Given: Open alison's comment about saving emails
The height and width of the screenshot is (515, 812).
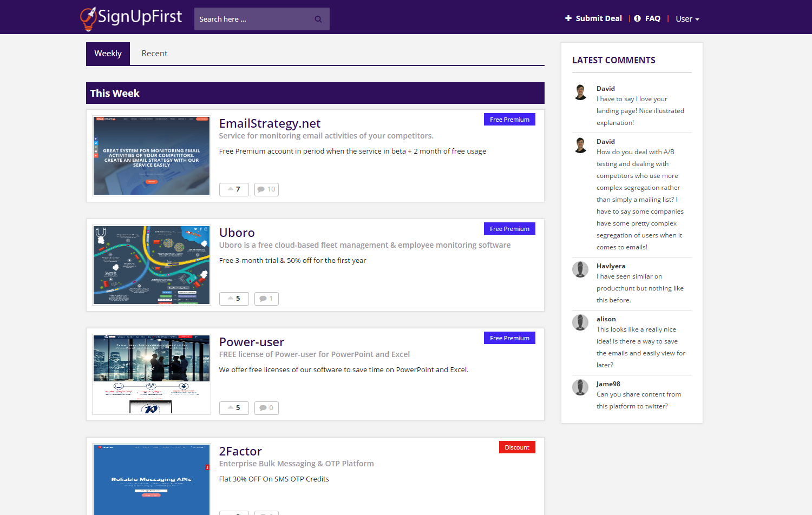Looking at the screenshot, I should tap(641, 347).
